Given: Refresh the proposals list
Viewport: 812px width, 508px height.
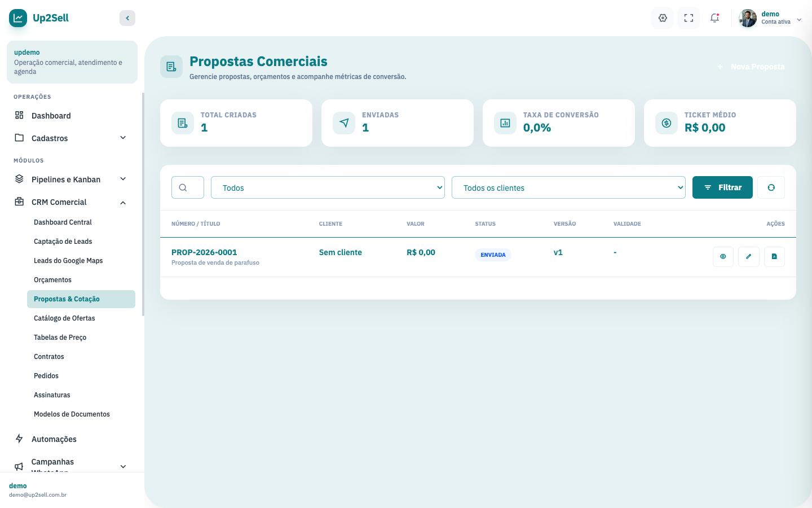Looking at the screenshot, I should (x=771, y=187).
